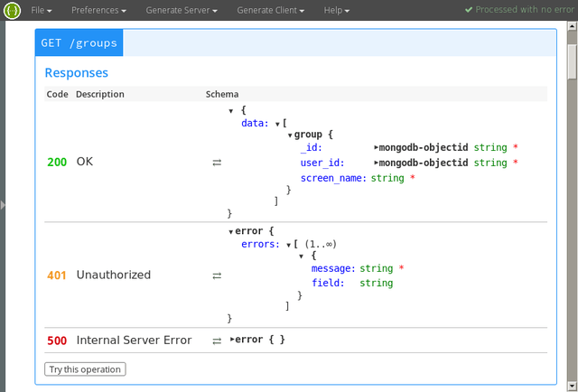
Task: Click Try this operation button
Action: [85, 369]
